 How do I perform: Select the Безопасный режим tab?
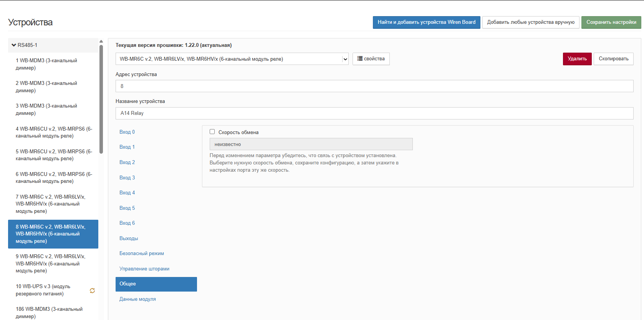[141, 254]
